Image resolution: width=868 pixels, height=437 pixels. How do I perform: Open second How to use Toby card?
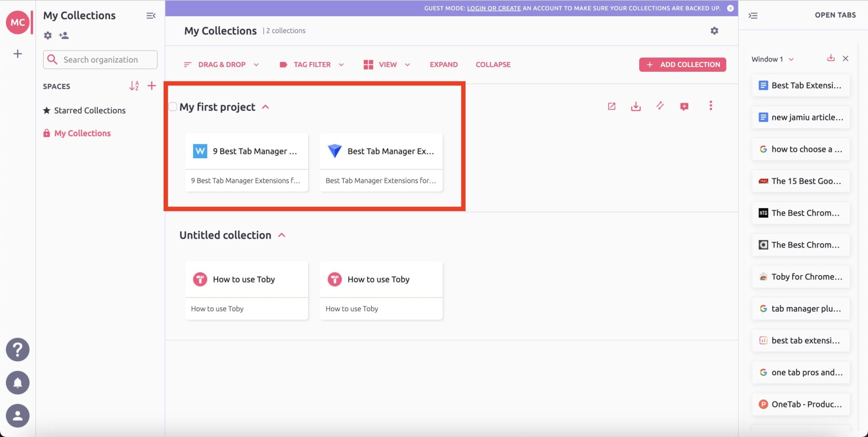(382, 291)
